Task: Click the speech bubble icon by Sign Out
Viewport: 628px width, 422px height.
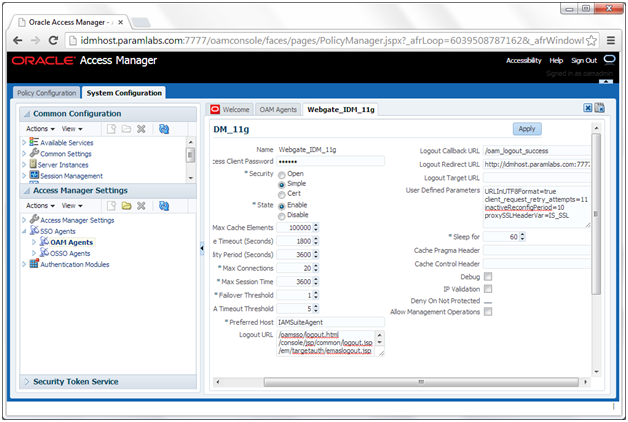Action: [x=609, y=60]
